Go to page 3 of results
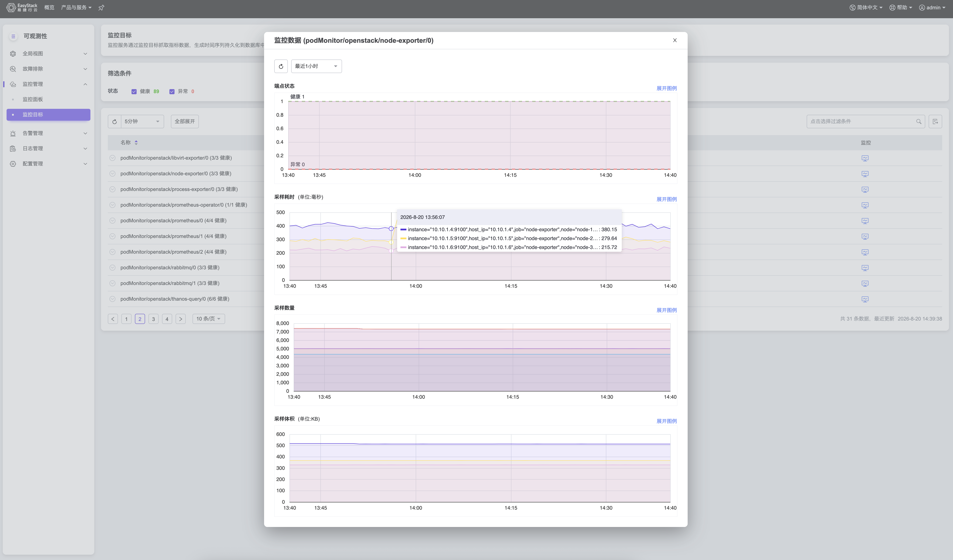 pos(153,319)
